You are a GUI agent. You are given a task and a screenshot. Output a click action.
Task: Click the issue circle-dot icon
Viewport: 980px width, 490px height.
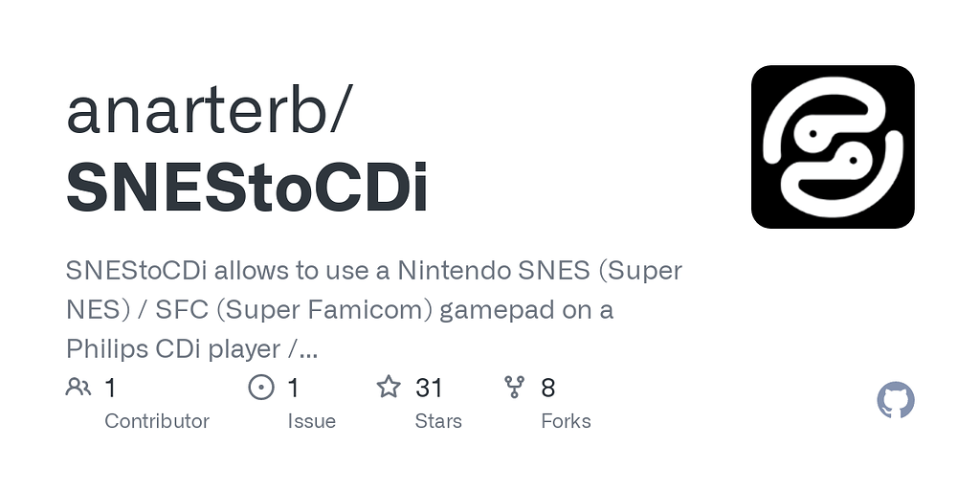[x=260, y=388]
